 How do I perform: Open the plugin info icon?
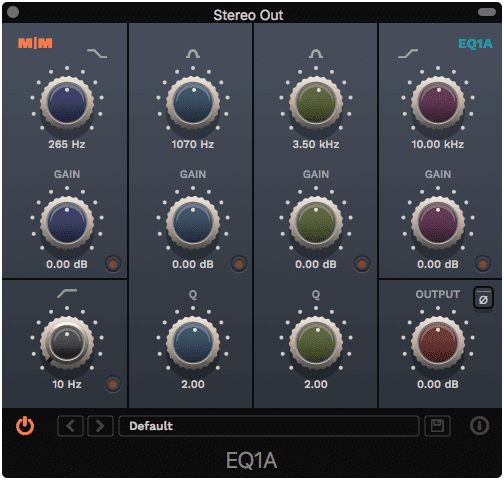(479, 426)
